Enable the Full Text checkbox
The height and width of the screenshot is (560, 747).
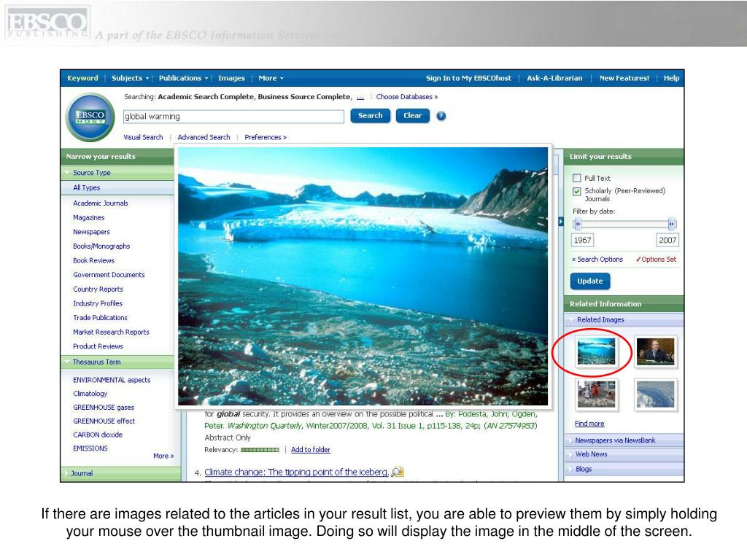pos(577,178)
